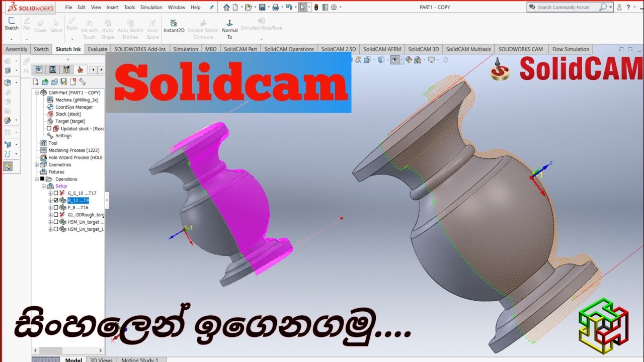Click the Save floppy disk icon
This screenshot has width=644, height=362.
coord(262,7)
